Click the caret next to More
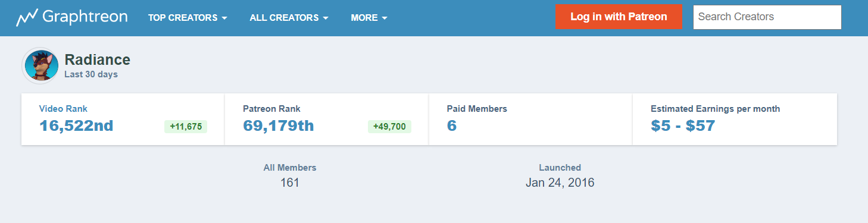Viewport: 868px width, 223px height. 385,18
